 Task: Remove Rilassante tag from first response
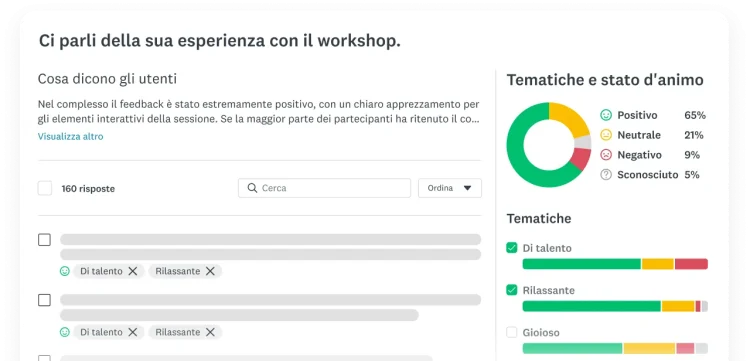coord(210,271)
